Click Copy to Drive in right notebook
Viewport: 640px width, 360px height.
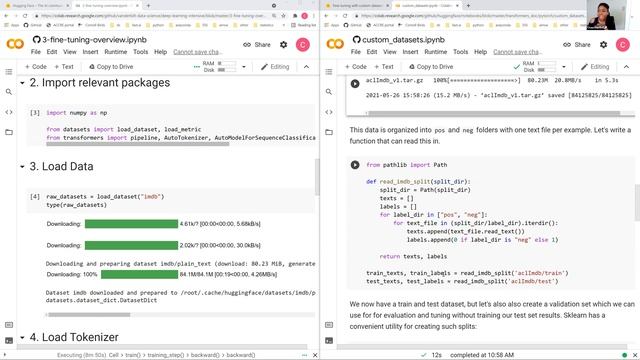click(x=431, y=67)
